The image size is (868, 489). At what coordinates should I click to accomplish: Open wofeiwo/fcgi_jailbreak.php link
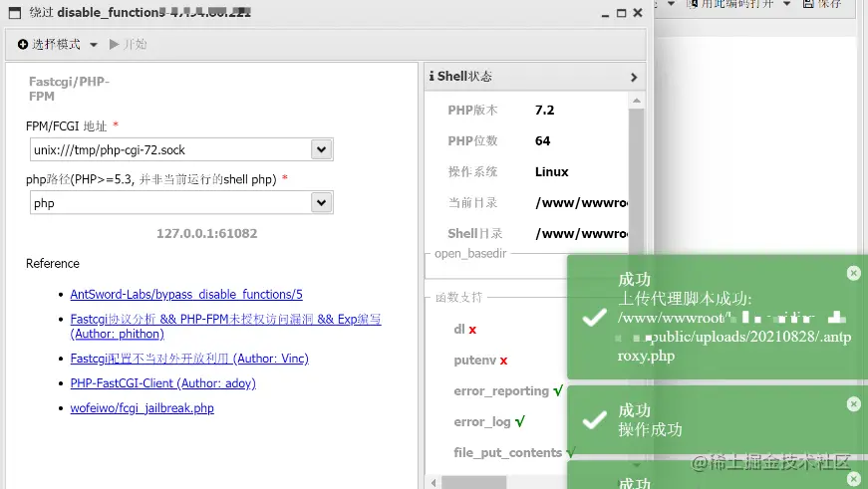(142, 408)
